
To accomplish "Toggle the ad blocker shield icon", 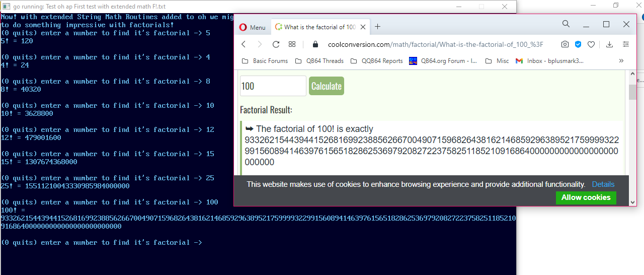I will point(578,44).
